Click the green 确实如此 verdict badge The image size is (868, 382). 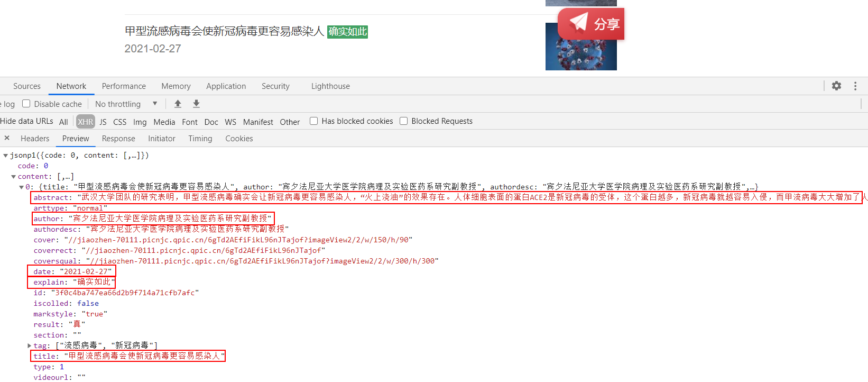(x=347, y=32)
